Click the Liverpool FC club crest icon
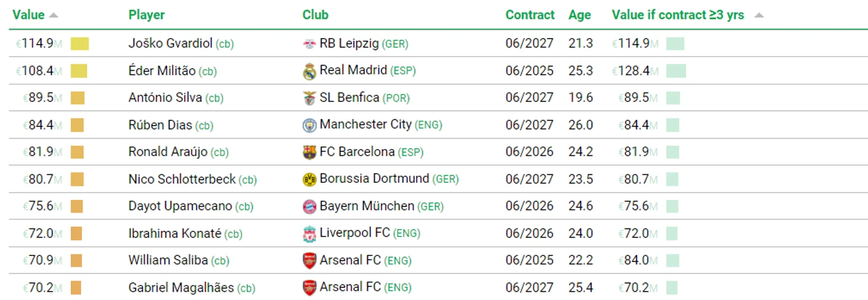 [309, 233]
